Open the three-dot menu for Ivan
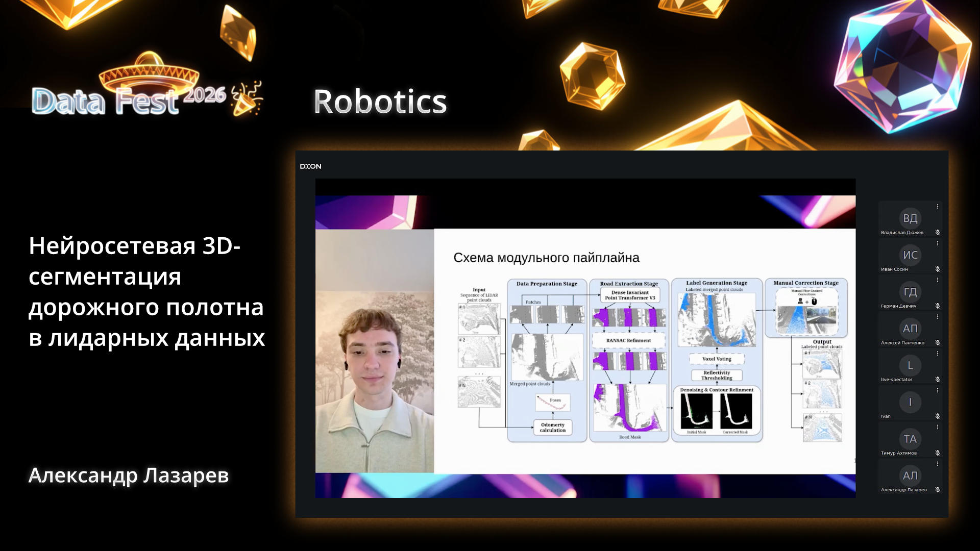The height and width of the screenshot is (551, 980). click(937, 390)
